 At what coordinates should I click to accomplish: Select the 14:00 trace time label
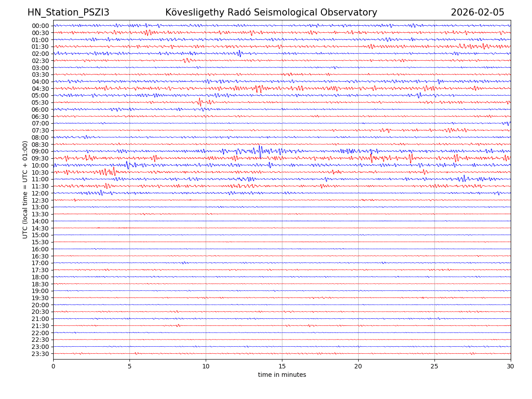40,221
